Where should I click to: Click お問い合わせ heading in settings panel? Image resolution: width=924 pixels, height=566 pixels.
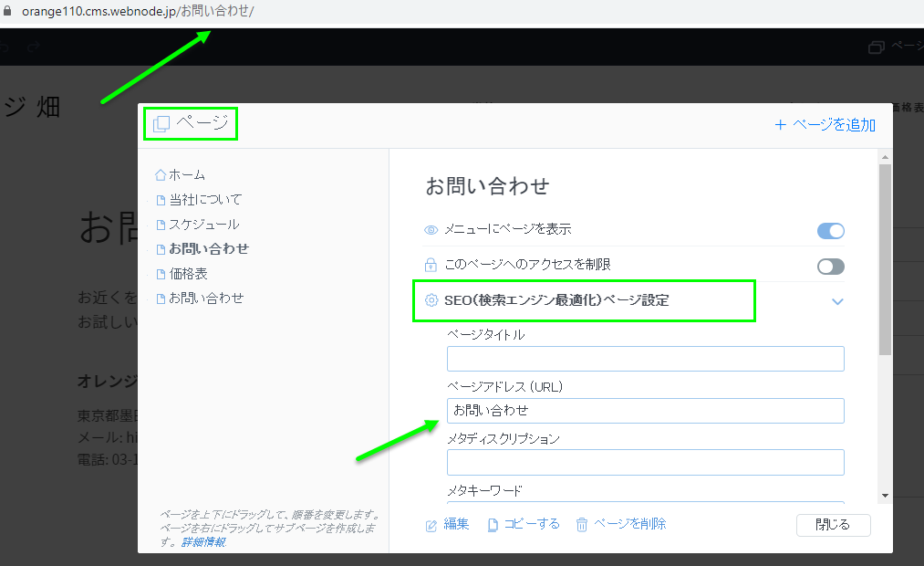pyautogui.click(x=487, y=186)
